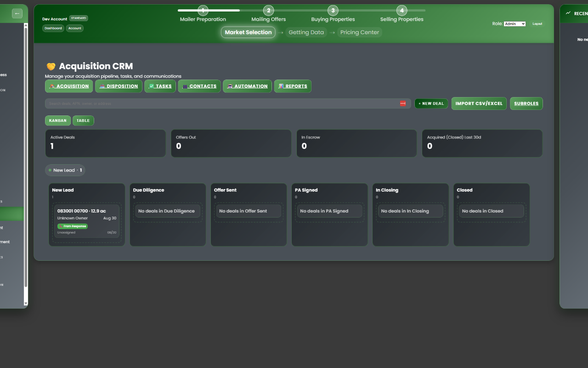Switch to Table view
Screen dimensions: 588x368
(x=83, y=121)
